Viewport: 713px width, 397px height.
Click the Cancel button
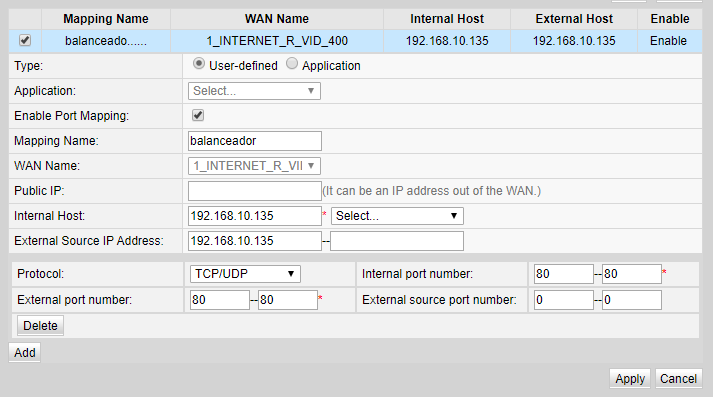pos(678,378)
